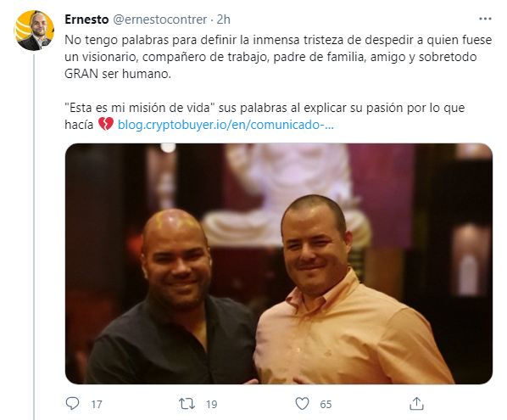Click the tweet text starting 'No tengo palabras'
The image size is (507, 420).
pyautogui.click(x=278, y=57)
